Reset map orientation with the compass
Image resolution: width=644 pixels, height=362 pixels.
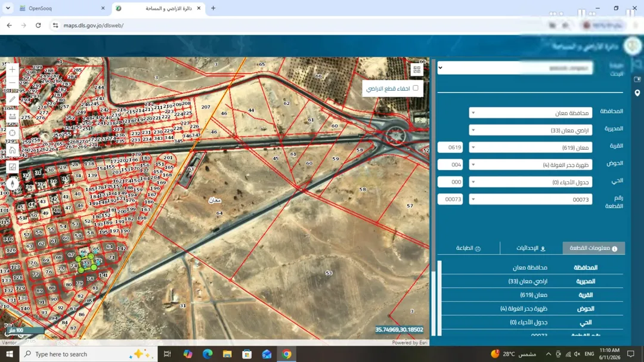pyautogui.click(x=13, y=184)
